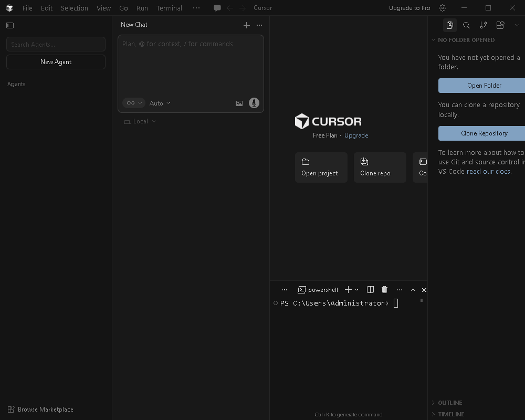
Task: Kill terminal with the trash icon
Action: point(384,290)
